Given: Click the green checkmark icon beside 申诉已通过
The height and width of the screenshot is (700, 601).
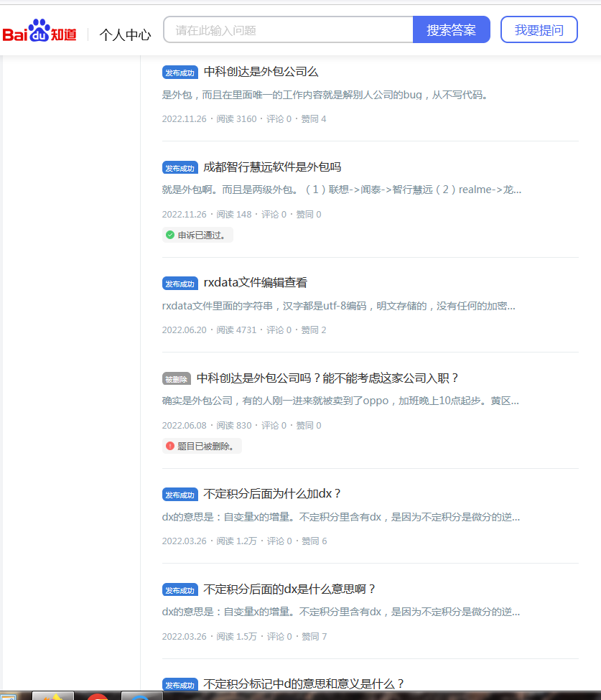Looking at the screenshot, I should (x=170, y=235).
